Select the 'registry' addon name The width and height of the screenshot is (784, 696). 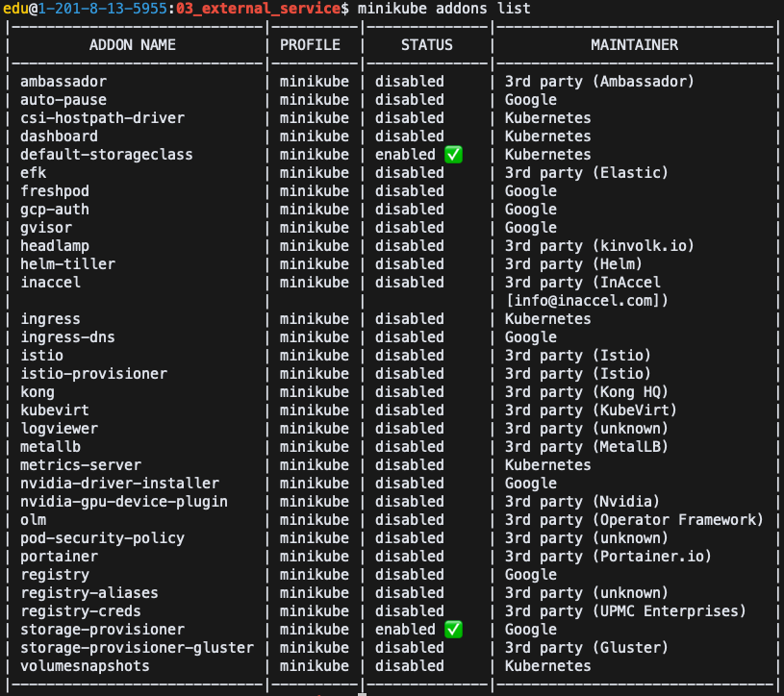55,575
